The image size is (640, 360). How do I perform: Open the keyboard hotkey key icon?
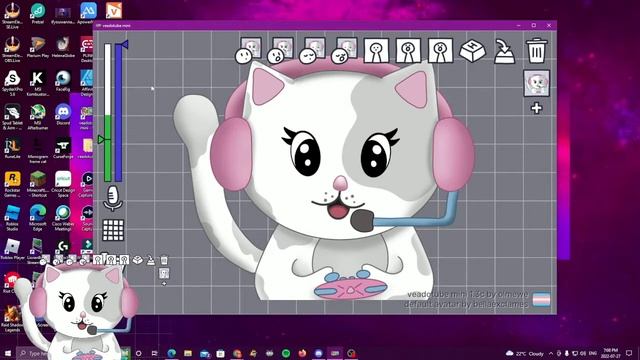pos(472,51)
